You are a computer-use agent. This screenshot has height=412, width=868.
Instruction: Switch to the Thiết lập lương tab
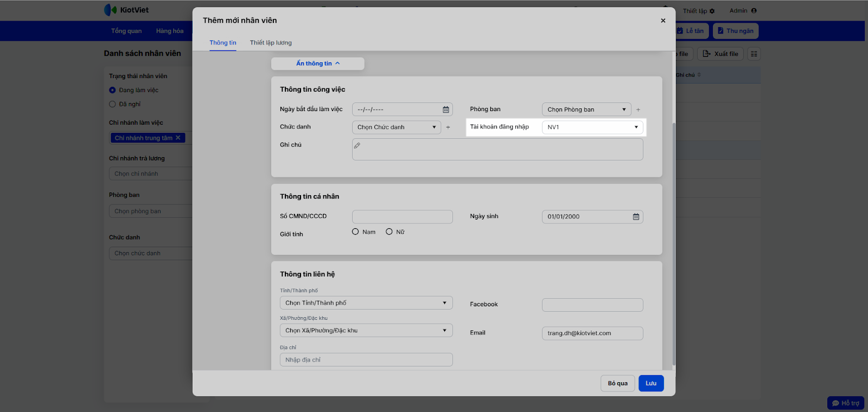[x=271, y=43]
